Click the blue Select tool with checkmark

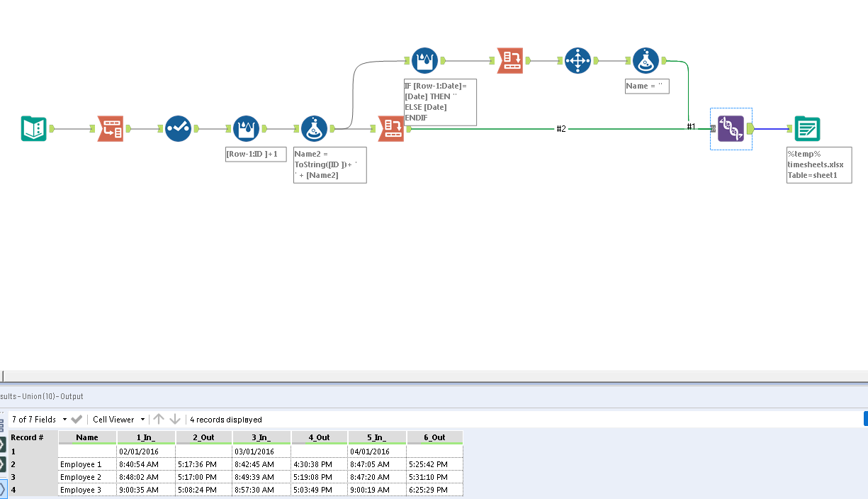tap(178, 128)
